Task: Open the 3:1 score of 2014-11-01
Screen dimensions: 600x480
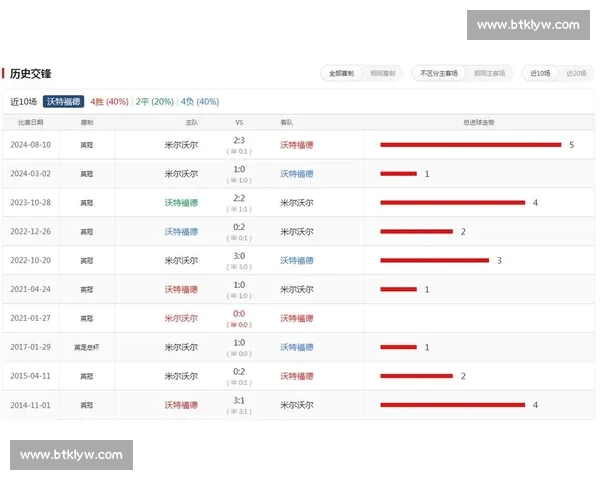Action: pos(239,400)
